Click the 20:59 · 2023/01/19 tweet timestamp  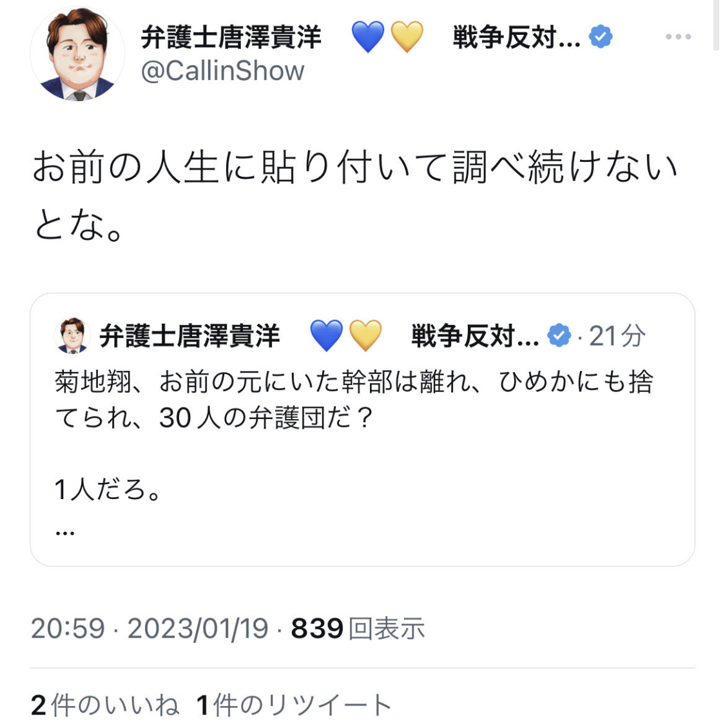[x=150, y=628]
